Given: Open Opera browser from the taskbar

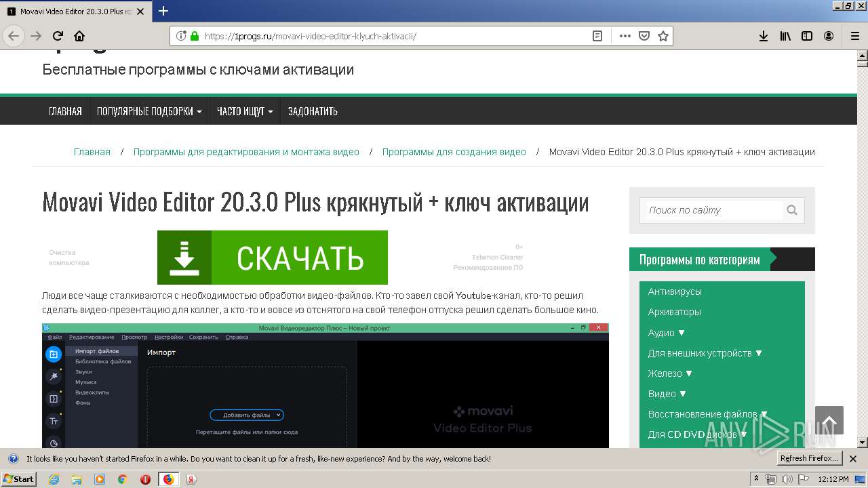Looking at the screenshot, I should tap(145, 479).
